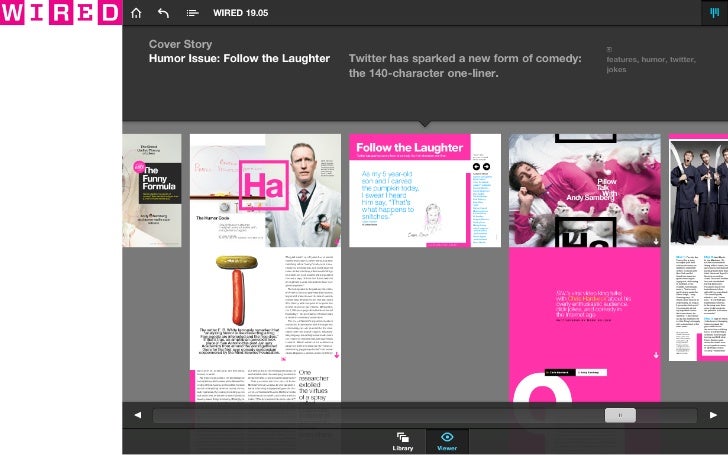Open the Library tab
This screenshot has height=455, width=728.
click(x=403, y=441)
